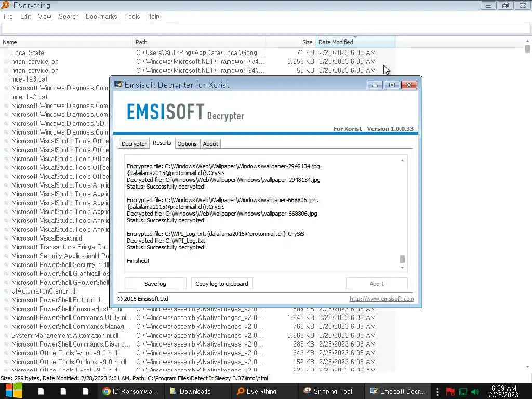532x399 pixels.
Task: Sort by the Size column header
Action: click(x=291, y=42)
